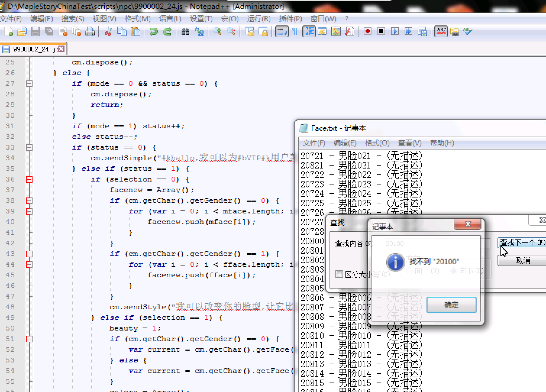Image resolution: width=546 pixels, height=392 pixels.
Task: Create a new file in Notepad++
Action: pos(8,32)
